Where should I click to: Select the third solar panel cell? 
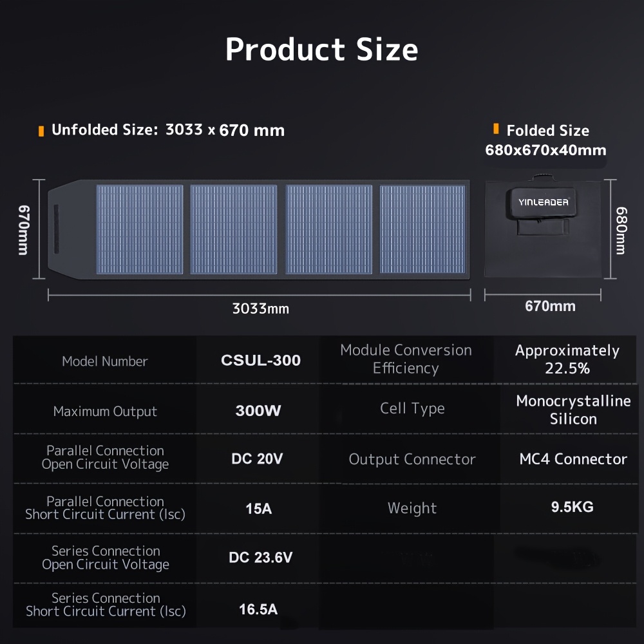tap(328, 229)
